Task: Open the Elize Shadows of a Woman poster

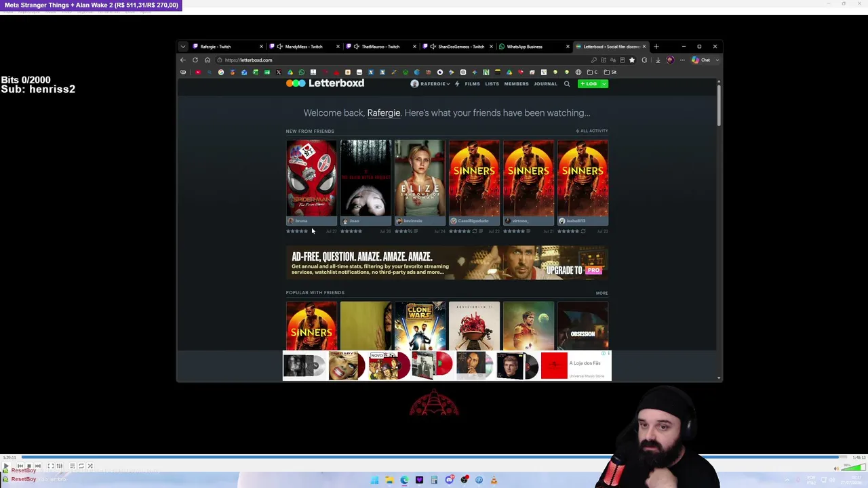Action: point(420,178)
